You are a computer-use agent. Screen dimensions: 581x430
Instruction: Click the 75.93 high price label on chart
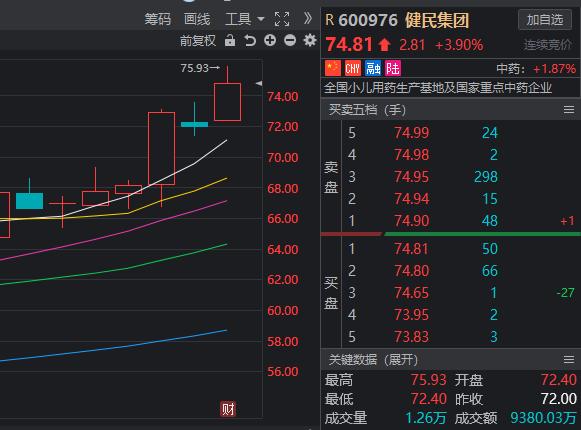tap(195, 68)
